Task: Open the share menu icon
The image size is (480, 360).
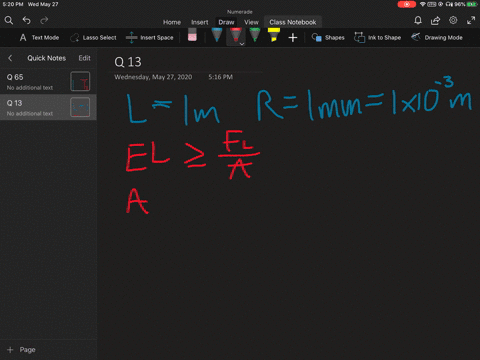Action: (x=435, y=21)
